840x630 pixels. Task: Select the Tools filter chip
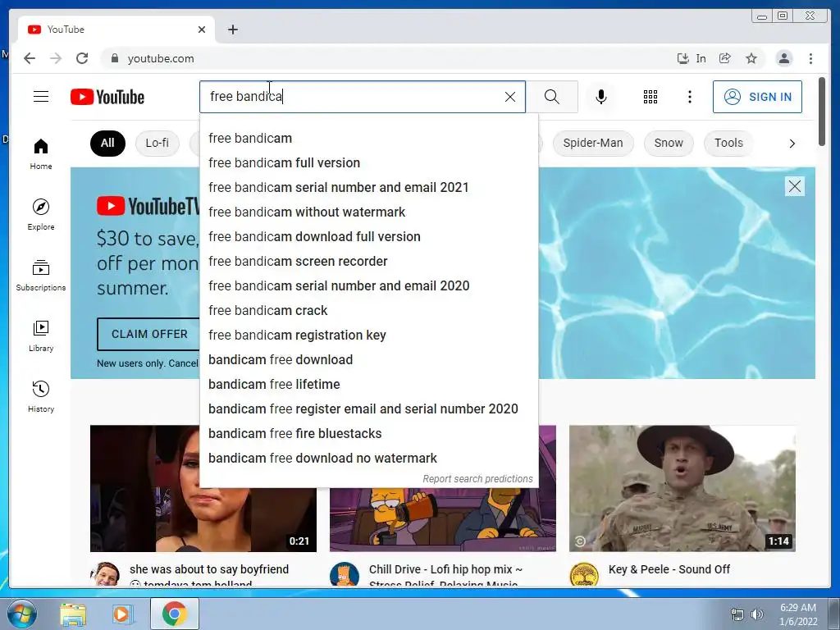click(x=728, y=143)
